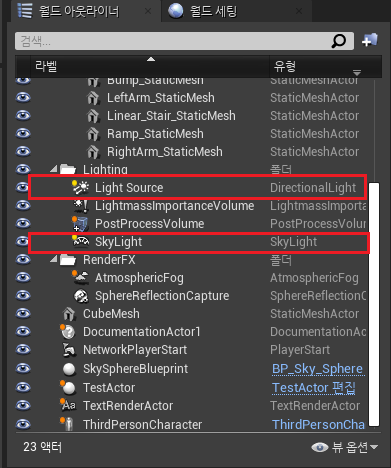
Task: Click the TestActor sphere icon
Action: click(68, 387)
